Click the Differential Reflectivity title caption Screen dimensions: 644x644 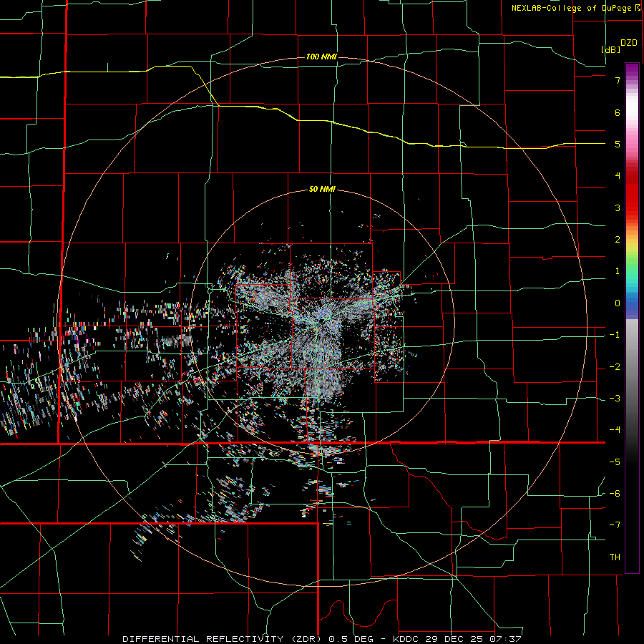point(322,639)
